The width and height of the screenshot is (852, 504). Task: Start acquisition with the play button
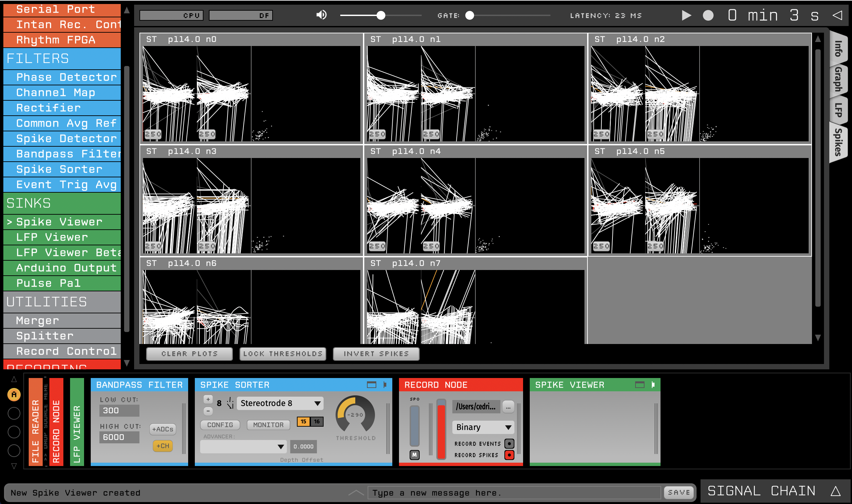click(687, 15)
